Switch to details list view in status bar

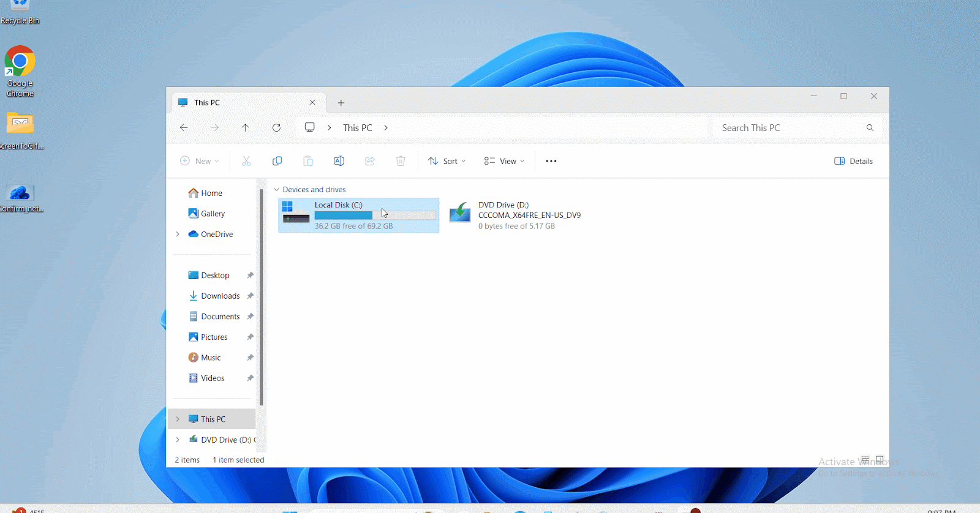865,459
